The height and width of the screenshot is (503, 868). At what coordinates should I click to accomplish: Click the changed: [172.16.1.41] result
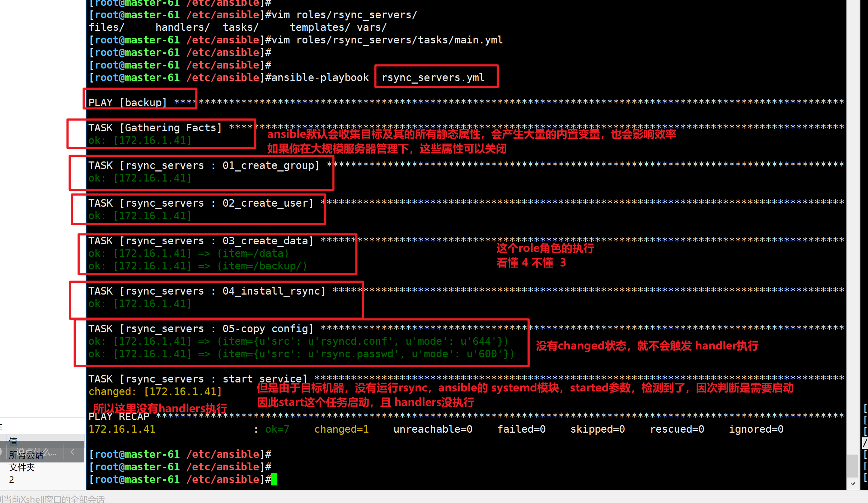(x=155, y=391)
